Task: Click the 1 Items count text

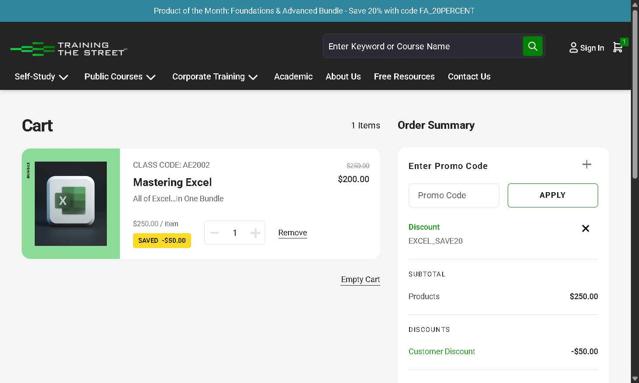Action: click(x=366, y=125)
